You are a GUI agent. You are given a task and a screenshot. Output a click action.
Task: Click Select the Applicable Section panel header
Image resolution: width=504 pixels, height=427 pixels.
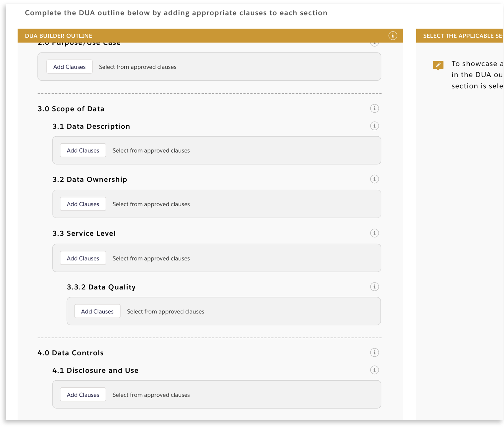462,36
